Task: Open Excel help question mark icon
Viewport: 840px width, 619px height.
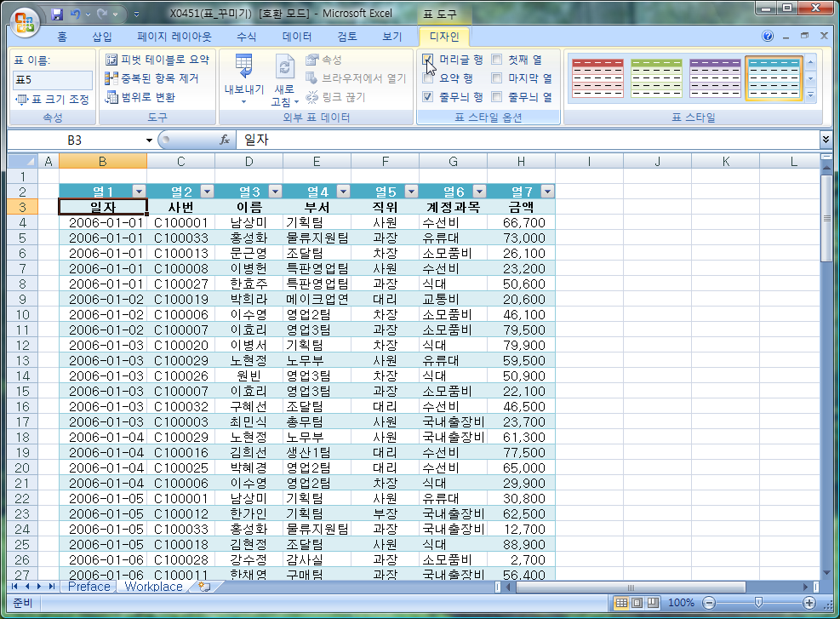Action: [x=767, y=36]
